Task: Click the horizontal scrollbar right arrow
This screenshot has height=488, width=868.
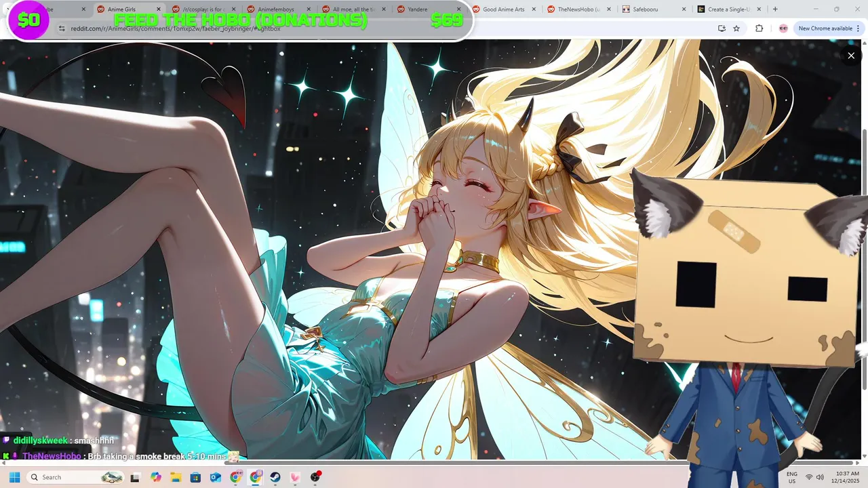Action: click(856, 462)
